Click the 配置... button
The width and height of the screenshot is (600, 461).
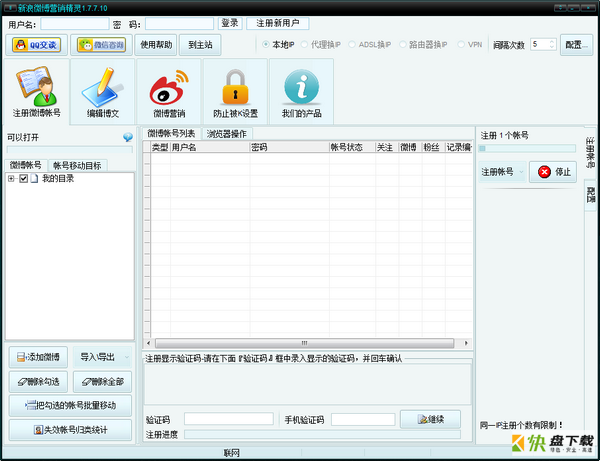click(x=576, y=45)
